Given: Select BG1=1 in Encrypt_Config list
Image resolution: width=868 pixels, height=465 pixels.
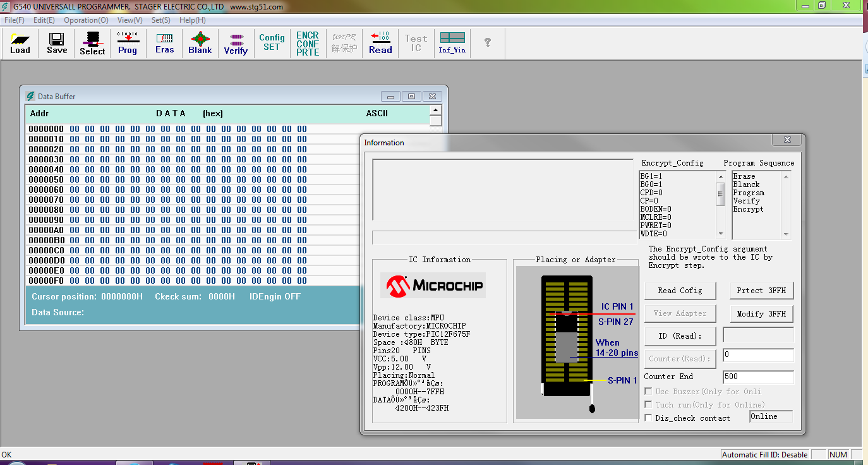Looking at the screenshot, I should tap(651, 176).
